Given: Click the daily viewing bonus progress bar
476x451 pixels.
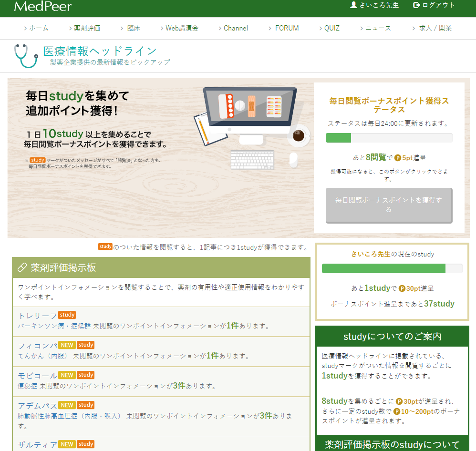Looking at the screenshot, I should click(389, 138).
